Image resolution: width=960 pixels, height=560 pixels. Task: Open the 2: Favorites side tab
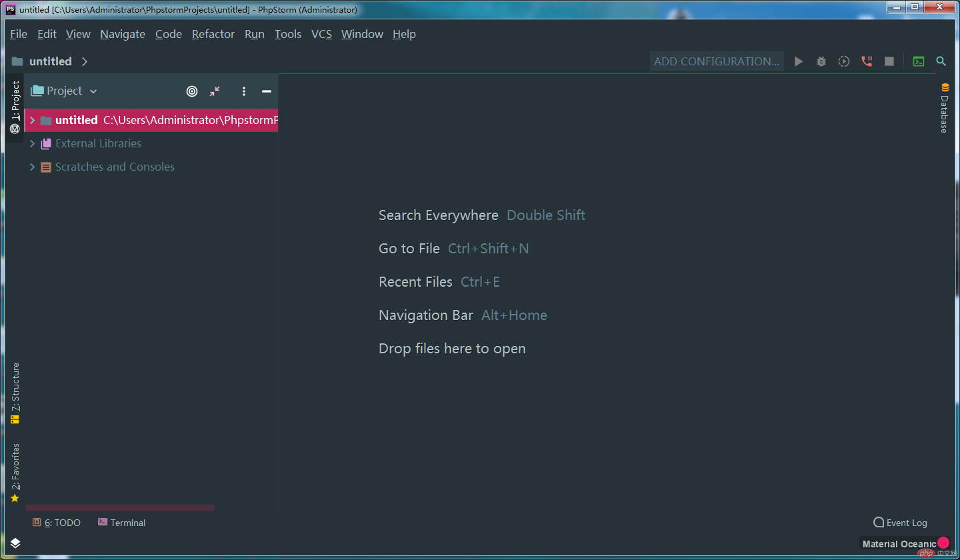click(15, 473)
